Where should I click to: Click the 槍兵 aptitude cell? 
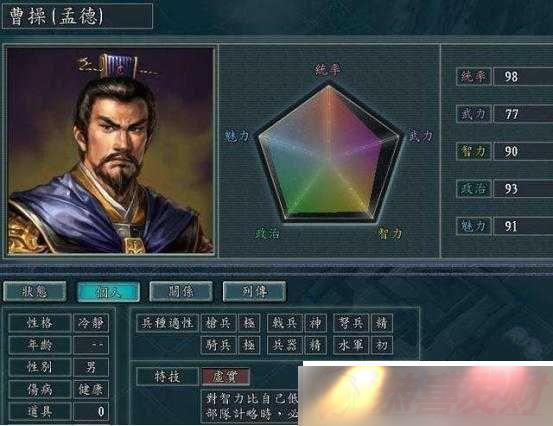click(x=218, y=323)
